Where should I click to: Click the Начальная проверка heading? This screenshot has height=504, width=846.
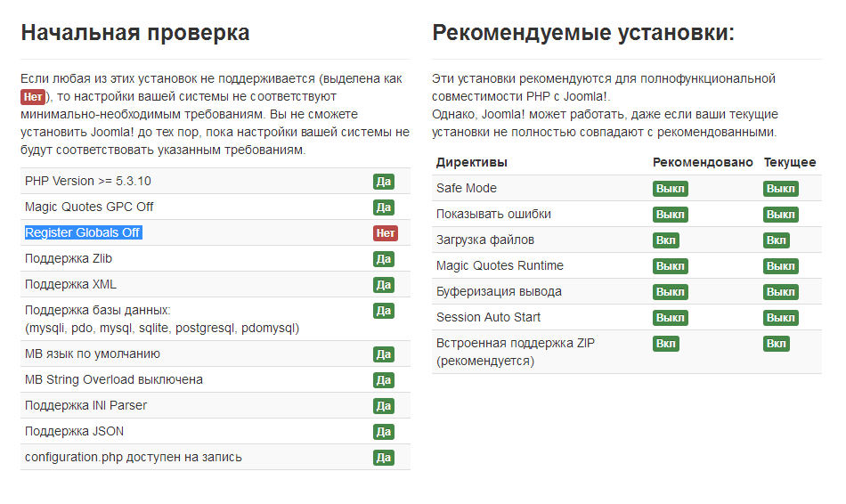click(x=134, y=32)
